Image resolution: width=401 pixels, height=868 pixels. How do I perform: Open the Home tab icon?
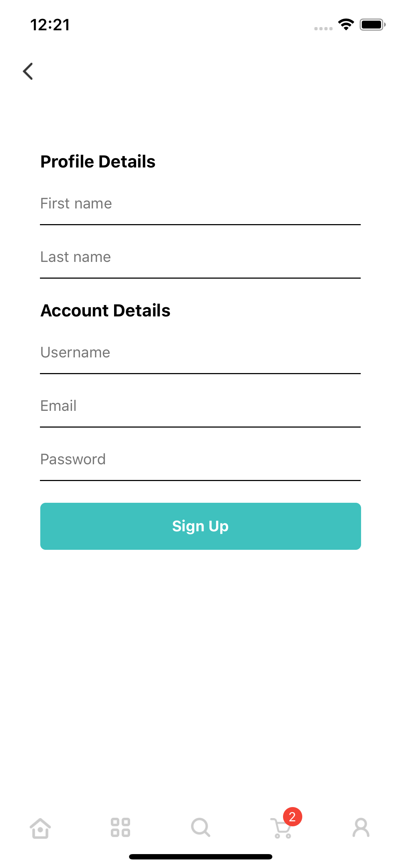point(40,827)
